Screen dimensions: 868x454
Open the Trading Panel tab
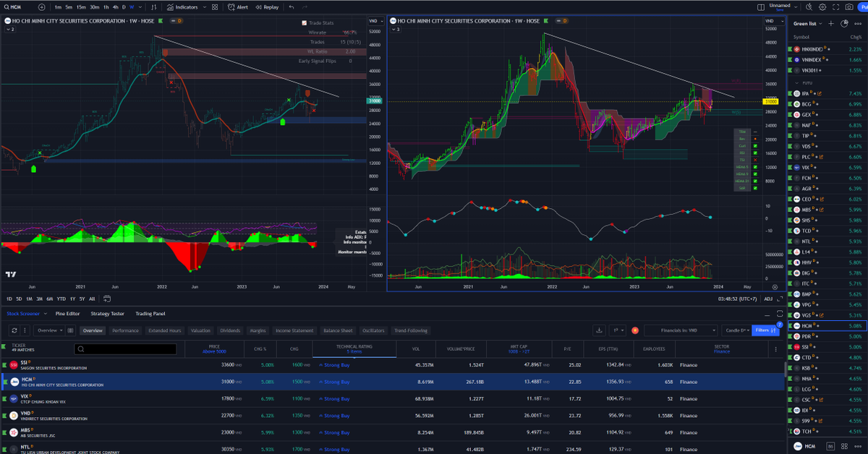(x=150, y=314)
